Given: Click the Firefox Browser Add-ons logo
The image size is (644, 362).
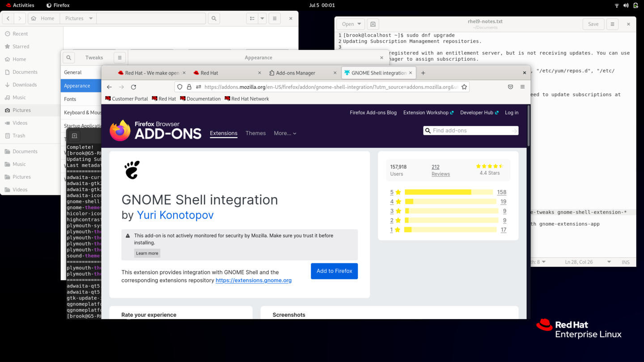Looking at the screenshot, I should pos(156,130).
